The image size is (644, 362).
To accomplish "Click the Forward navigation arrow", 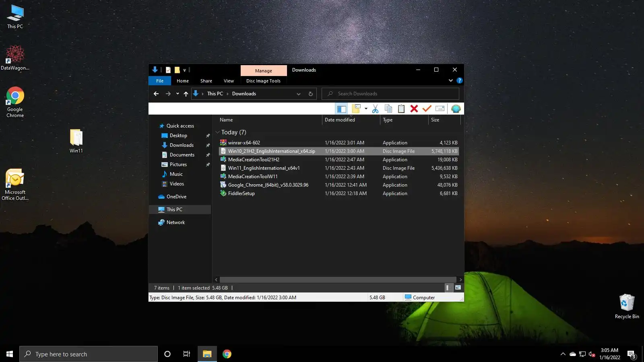I will 168,94.
